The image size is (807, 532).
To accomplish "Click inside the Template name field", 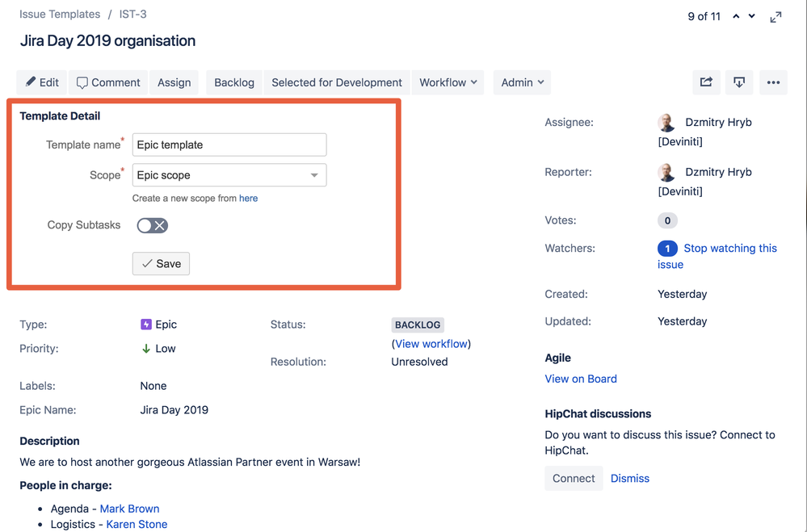I will pyautogui.click(x=229, y=145).
